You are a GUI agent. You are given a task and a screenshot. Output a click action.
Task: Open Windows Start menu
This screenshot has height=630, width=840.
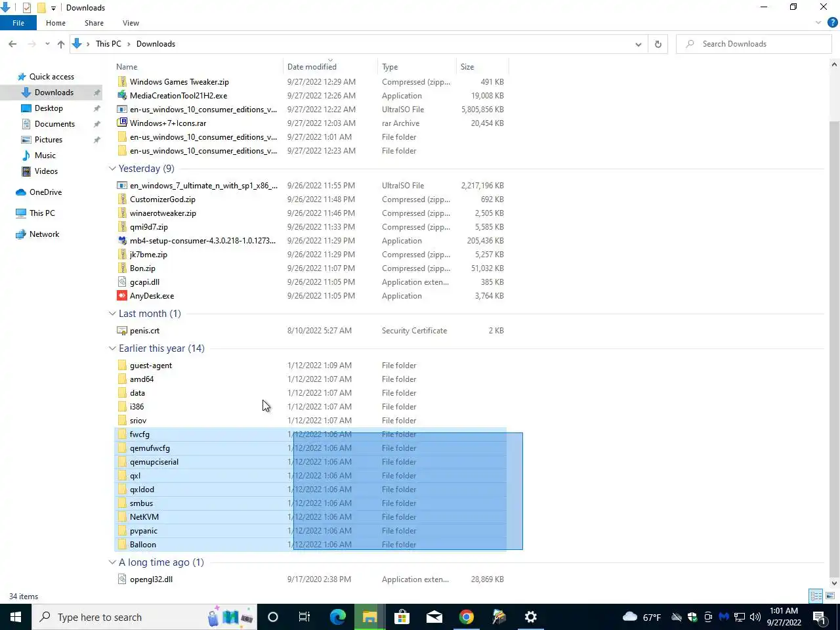pyautogui.click(x=16, y=617)
